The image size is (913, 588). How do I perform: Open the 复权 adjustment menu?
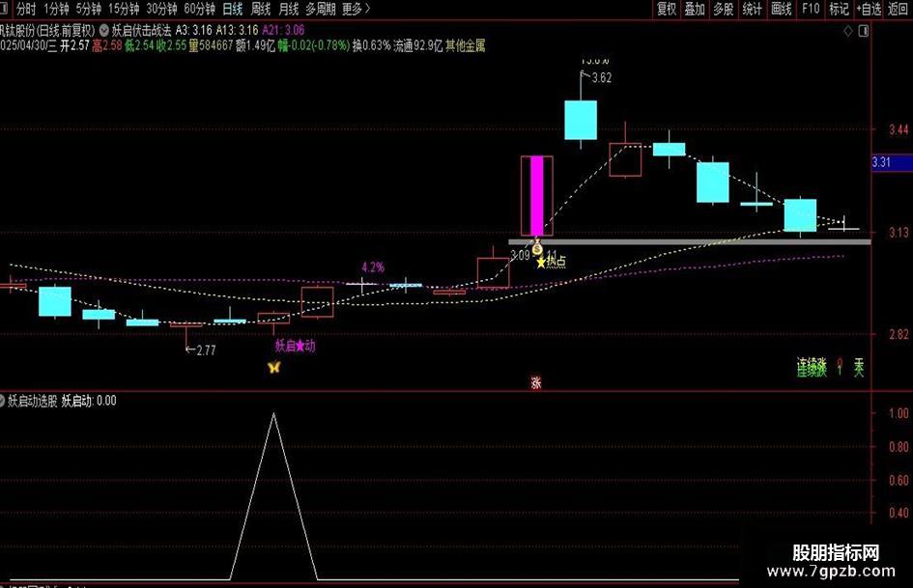667,9
